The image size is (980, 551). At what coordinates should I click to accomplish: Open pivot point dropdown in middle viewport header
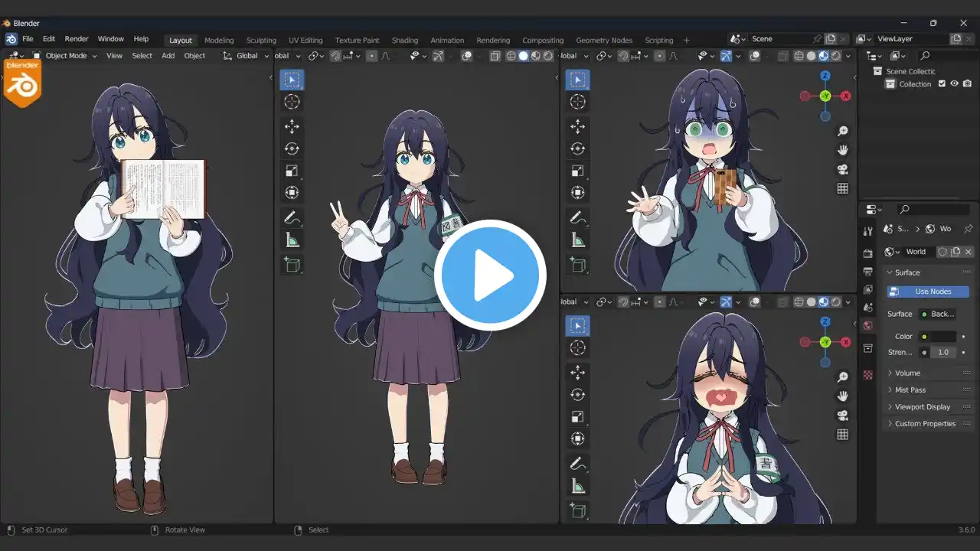point(316,56)
